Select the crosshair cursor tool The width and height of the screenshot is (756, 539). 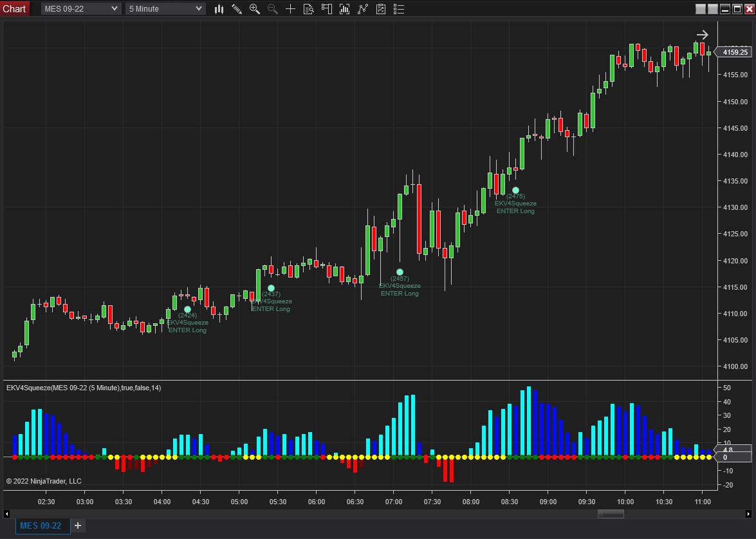click(290, 8)
